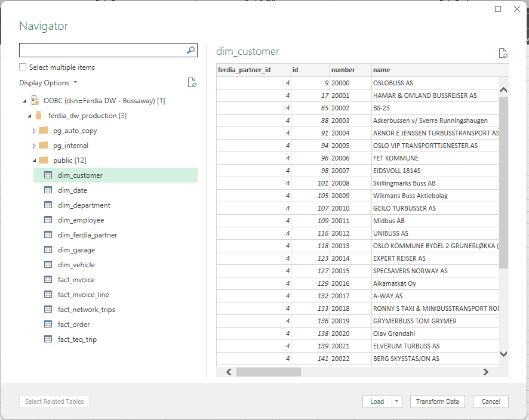This screenshot has height=420, width=529.
Task: Close the Navigator dialog
Action: [x=517, y=9]
